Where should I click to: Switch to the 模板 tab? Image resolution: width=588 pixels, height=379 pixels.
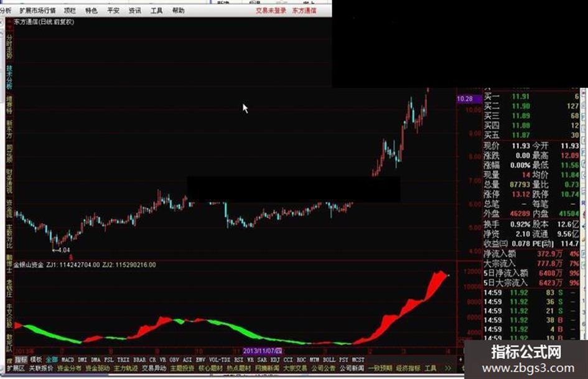pos(36,360)
